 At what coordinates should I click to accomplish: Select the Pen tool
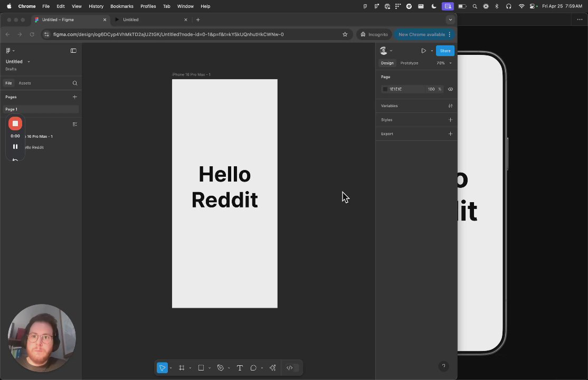221,368
